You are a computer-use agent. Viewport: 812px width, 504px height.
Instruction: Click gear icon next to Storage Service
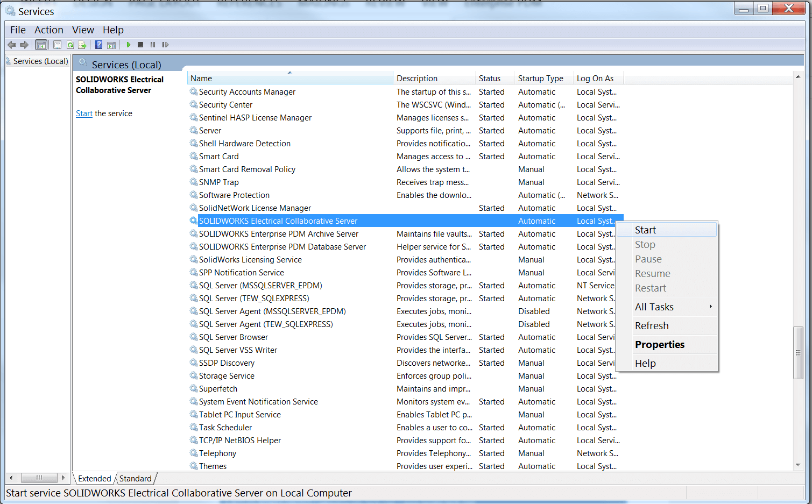pos(194,375)
